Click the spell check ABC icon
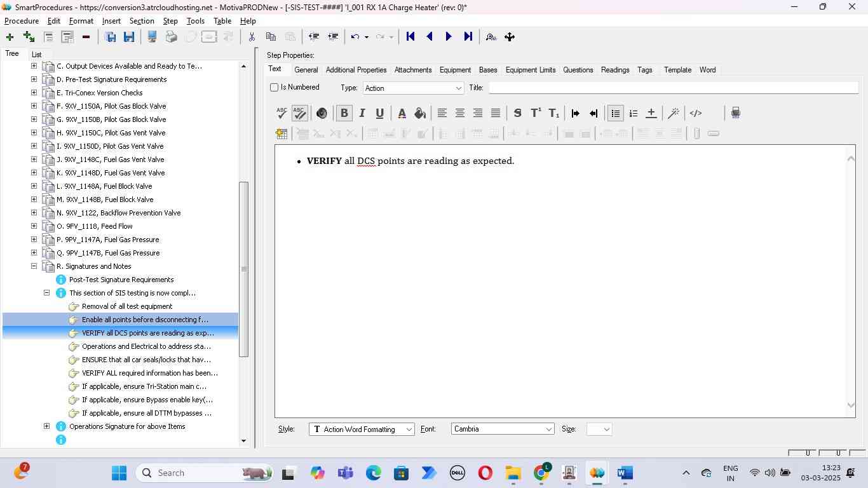The image size is (868, 488). coord(281,113)
